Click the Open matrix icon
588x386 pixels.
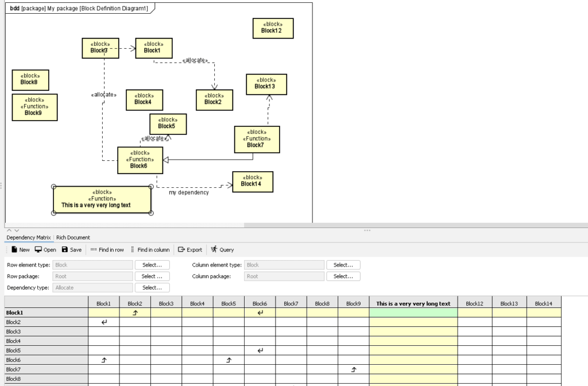coord(43,249)
